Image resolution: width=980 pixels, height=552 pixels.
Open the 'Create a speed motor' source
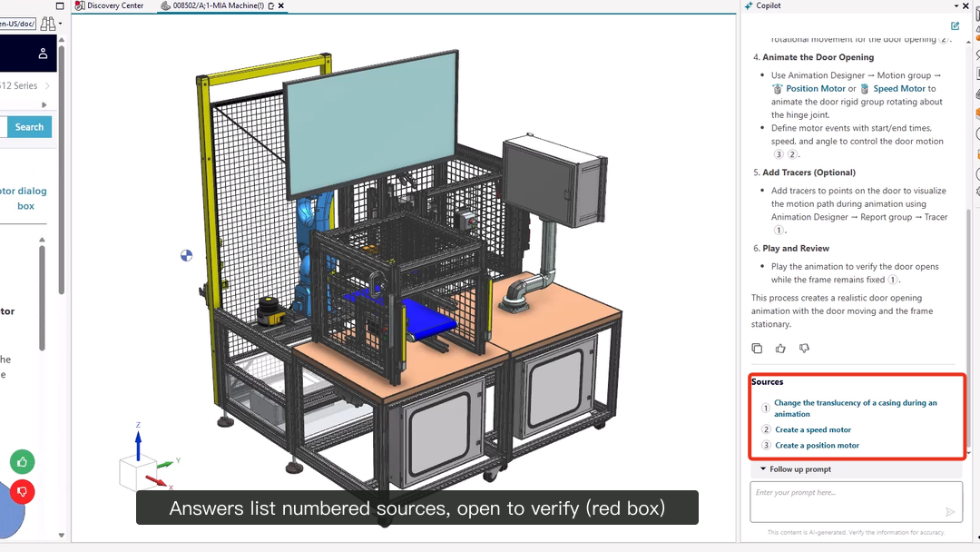point(813,429)
